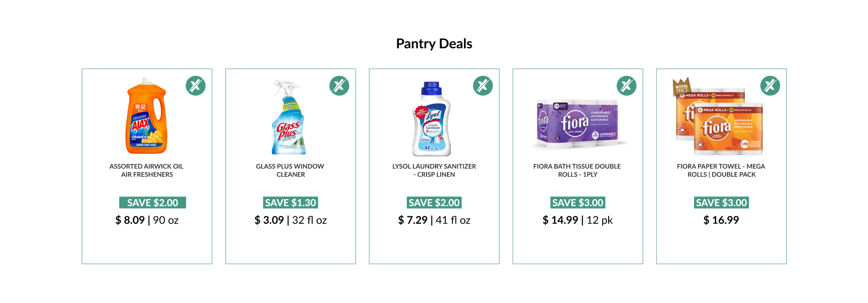Screen dimensions: 868x303
Task: Click Glass Plus Window Cleaner title
Action: [x=290, y=170]
